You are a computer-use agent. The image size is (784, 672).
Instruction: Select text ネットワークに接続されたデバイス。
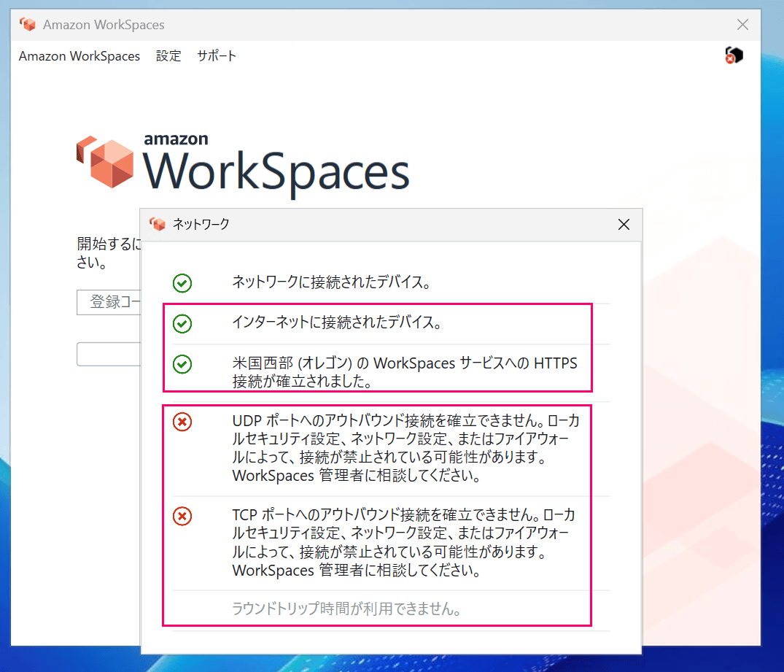click(332, 282)
